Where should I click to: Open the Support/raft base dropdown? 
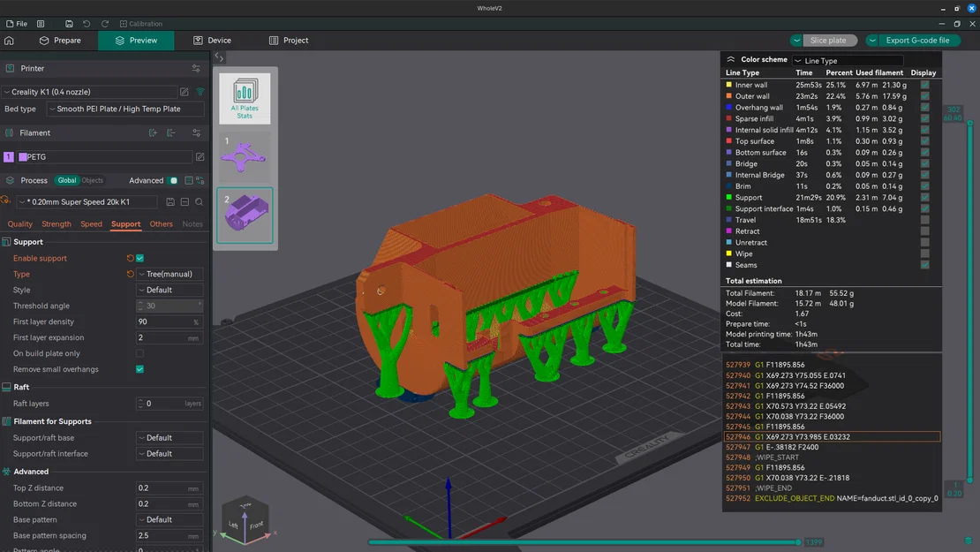point(170,438)
